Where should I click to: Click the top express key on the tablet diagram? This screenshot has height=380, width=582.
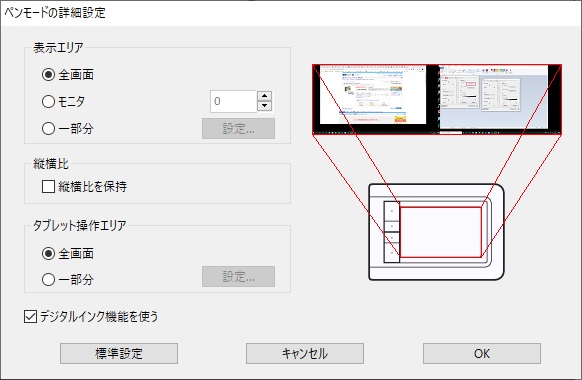[392, 211]
